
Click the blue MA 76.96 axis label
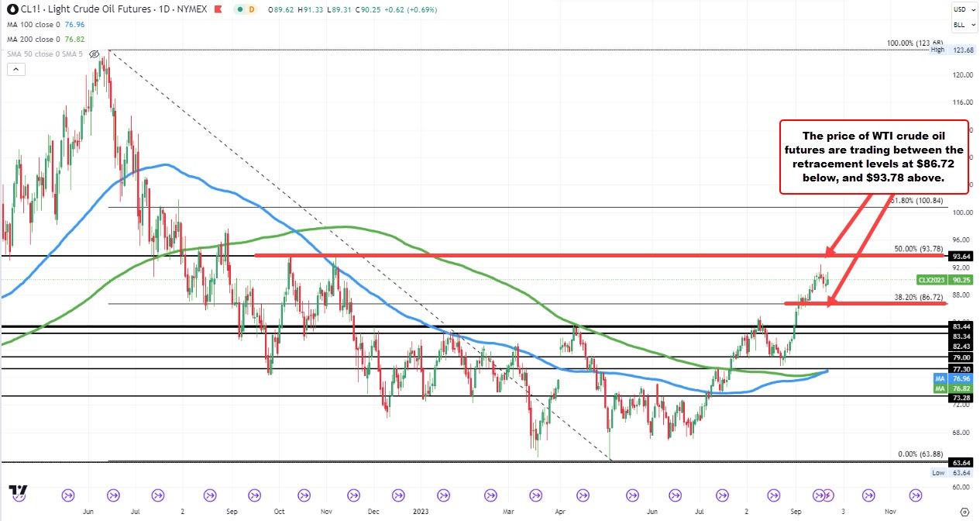click(x=952, y=378)
